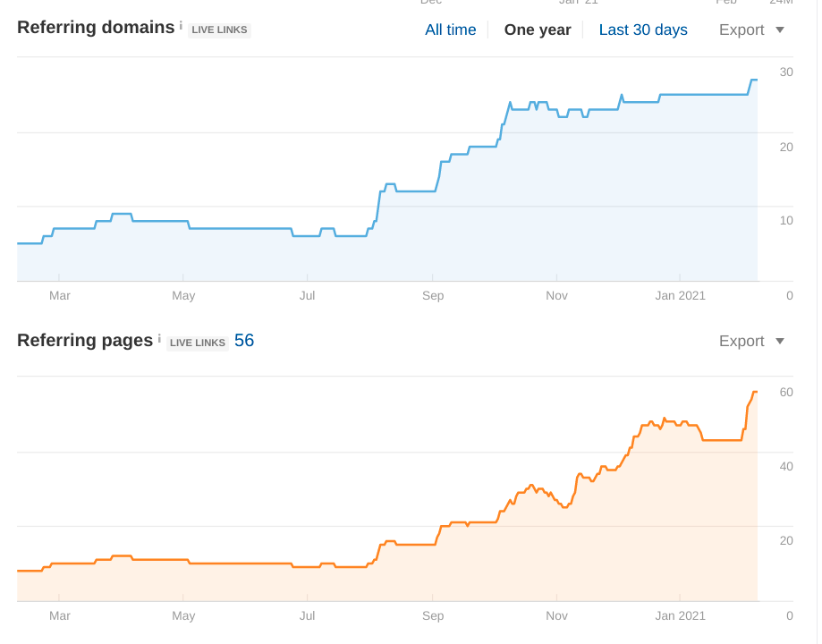
Task: Open Export dropdown for Referring pages chart
Action: 751,341
